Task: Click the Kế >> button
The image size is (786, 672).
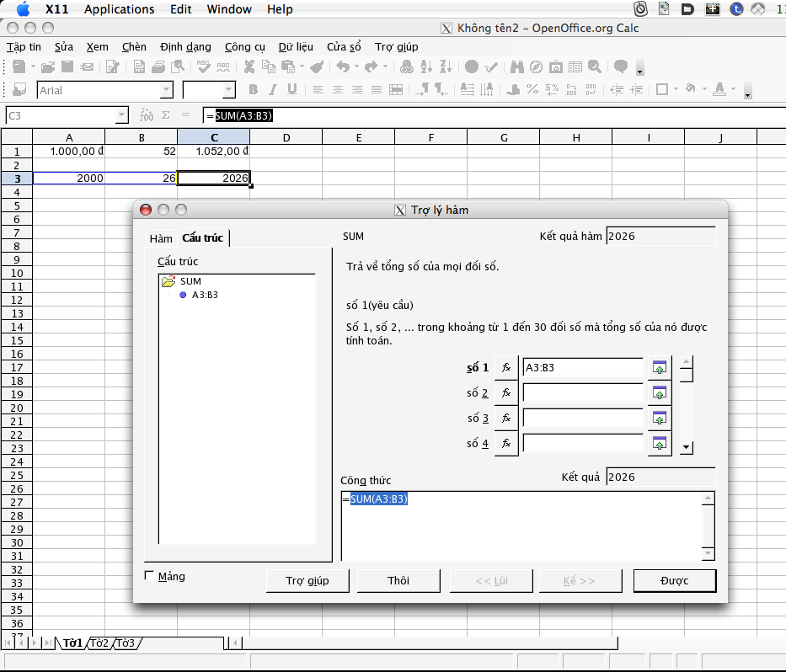Action: (580, 580)
